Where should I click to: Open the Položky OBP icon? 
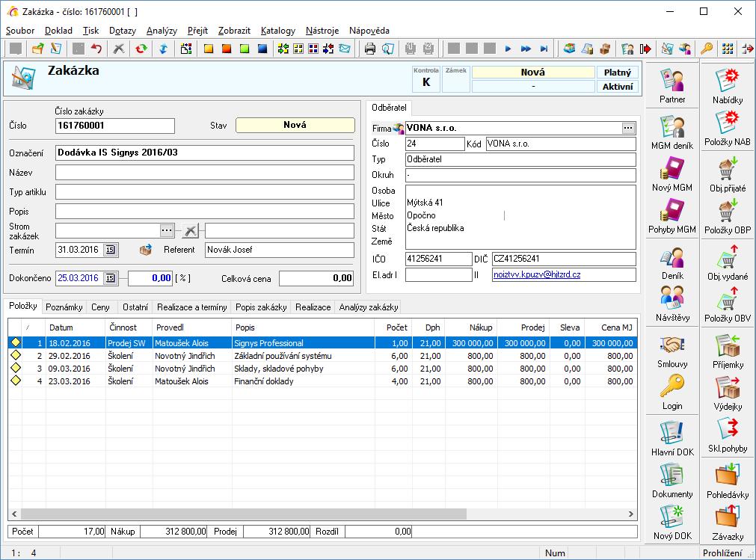pos(728,216)
